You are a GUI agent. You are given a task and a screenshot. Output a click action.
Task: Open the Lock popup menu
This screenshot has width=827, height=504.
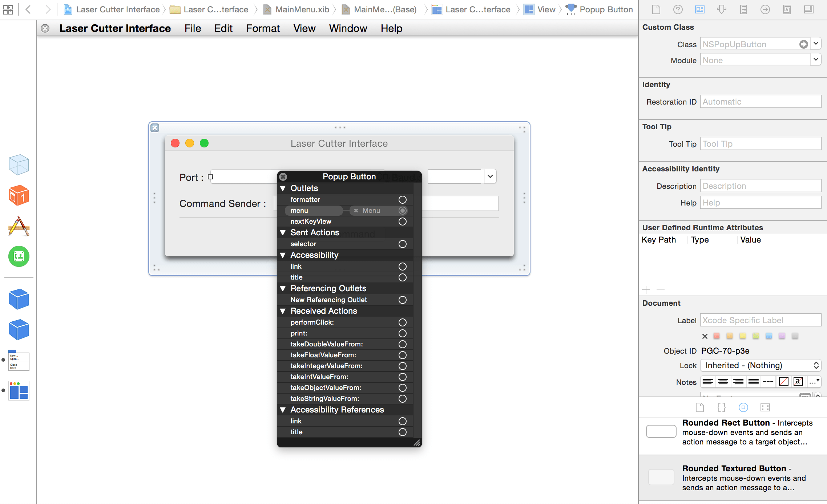pos(760,365)
